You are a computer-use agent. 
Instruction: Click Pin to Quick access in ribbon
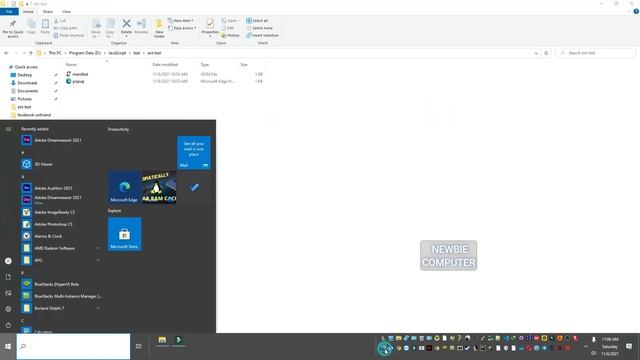(x=13, y=28)
